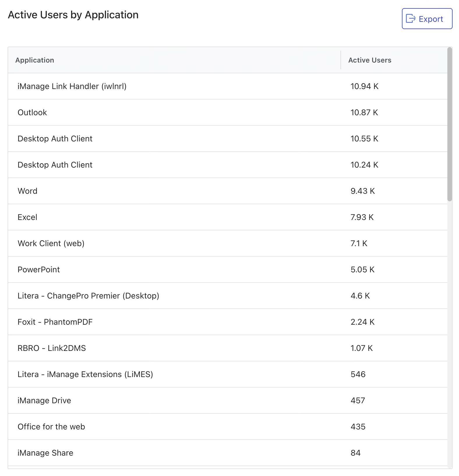Click the 7.93 K value for Excel
This screenshot has height=476, width=459.
362,217
